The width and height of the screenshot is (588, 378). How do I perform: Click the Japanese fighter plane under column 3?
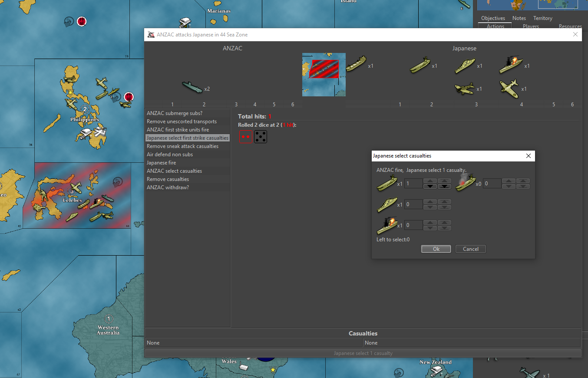[x=464, y=89]
